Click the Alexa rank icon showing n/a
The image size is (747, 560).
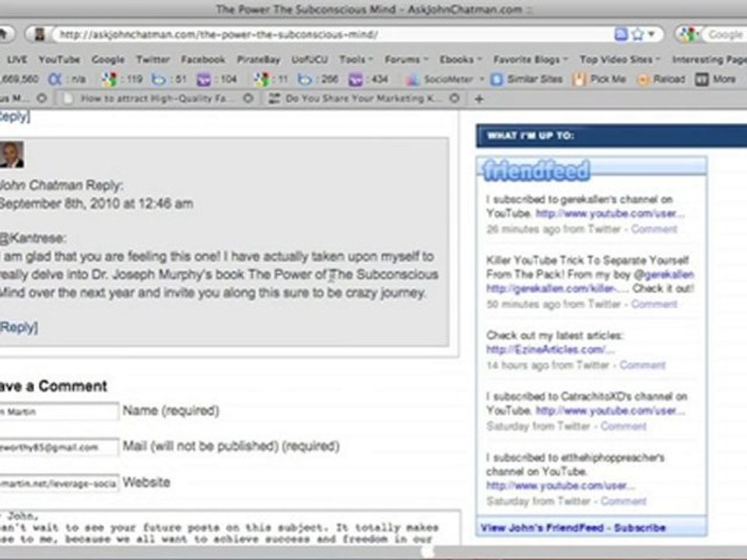point(54,79)
